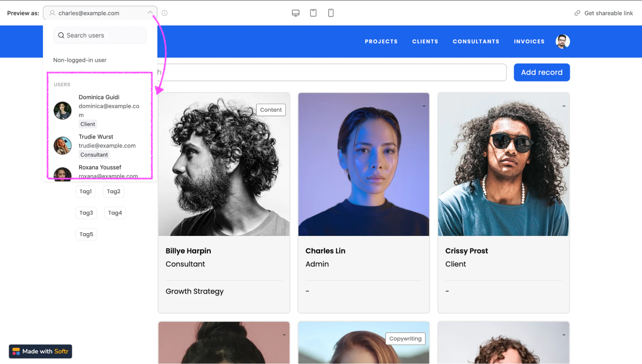The width and height of the screenshot is (642, 364).
Task: Click the Billye Harpin name
Action: (188, 251)
